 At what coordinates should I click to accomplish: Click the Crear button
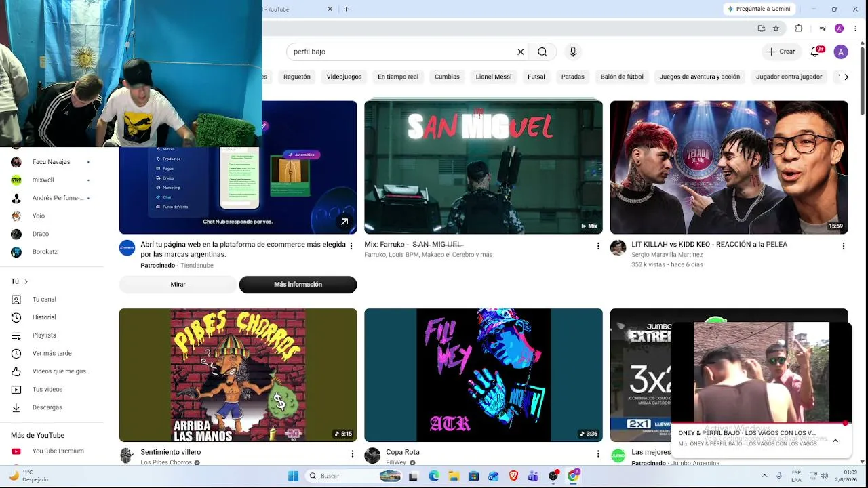pyautogui.click(x=781, y=52)
